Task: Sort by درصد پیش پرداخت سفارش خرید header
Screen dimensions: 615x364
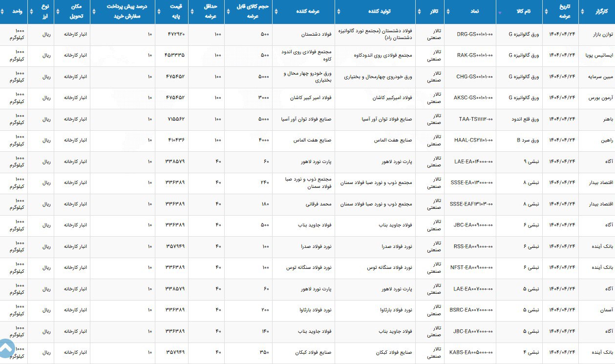Action: tap(94, 12)
